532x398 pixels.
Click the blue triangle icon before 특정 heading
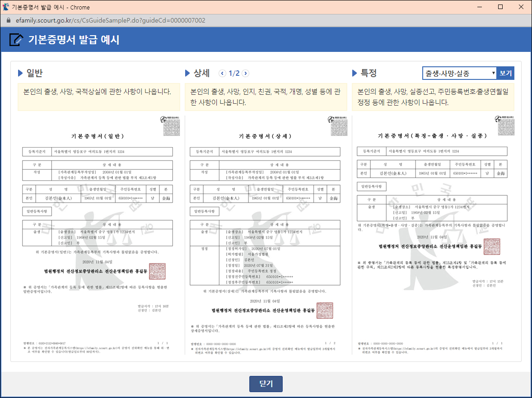click(355, 73)
